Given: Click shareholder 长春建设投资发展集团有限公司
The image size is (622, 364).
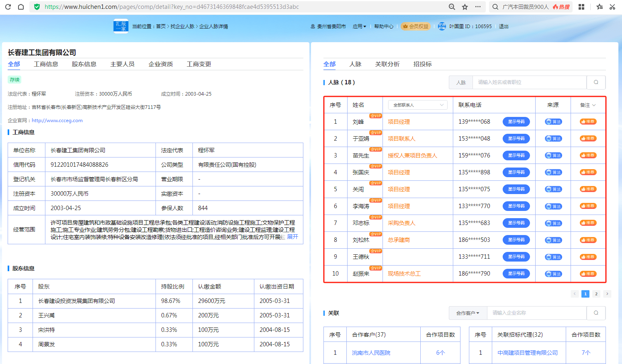Looking at the screenshot, I should [77, 301].
